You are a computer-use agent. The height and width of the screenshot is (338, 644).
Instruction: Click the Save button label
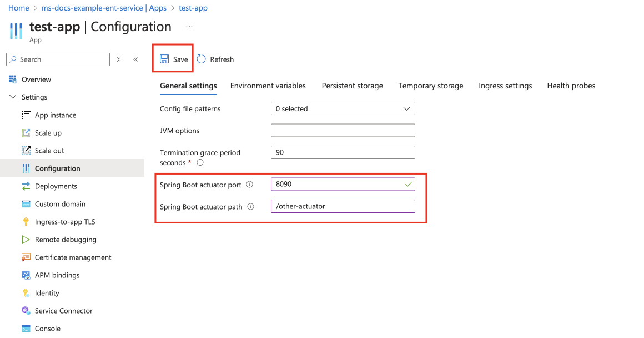tap(180, 59)
